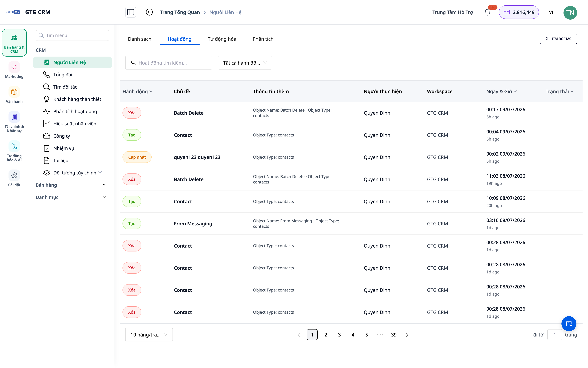Image resolution: width=588 pixels, height=368 pixels.
Task: Go to page 2
Action: click(x=326, y=335)
